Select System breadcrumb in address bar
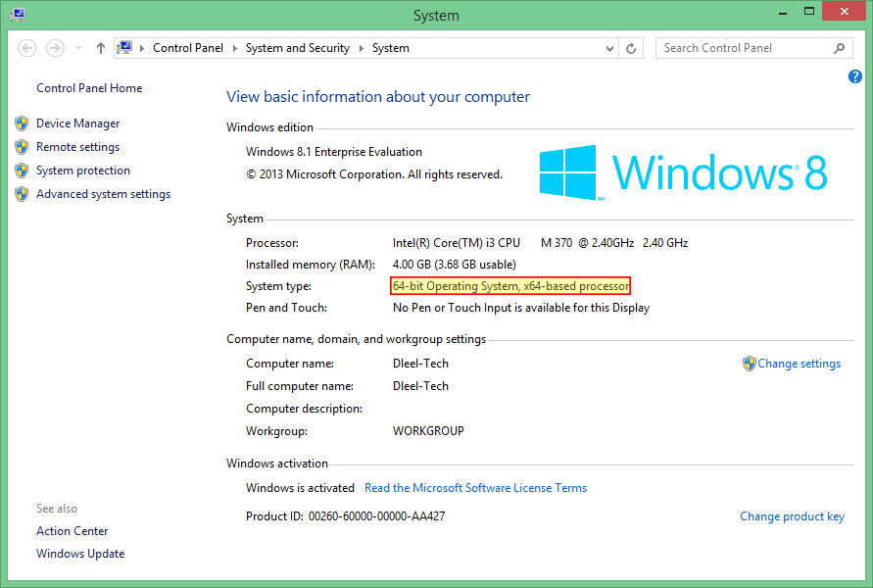The height and width of the screenshot is (588, 873). click(x=391, y=48)
